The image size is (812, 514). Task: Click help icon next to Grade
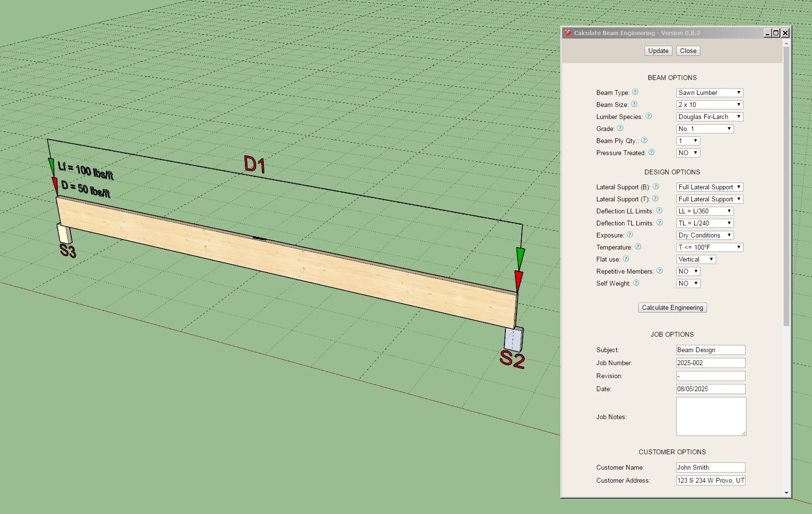coord(620,128)
